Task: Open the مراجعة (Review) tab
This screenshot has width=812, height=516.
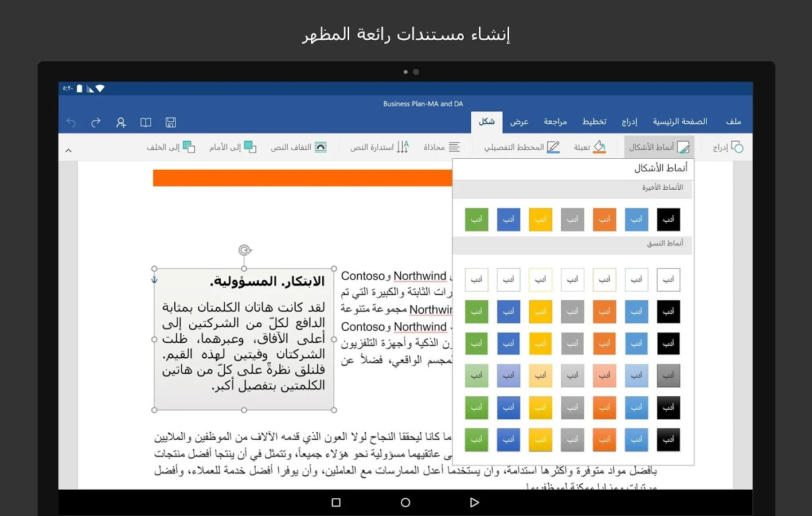Action: coord(555,122)
